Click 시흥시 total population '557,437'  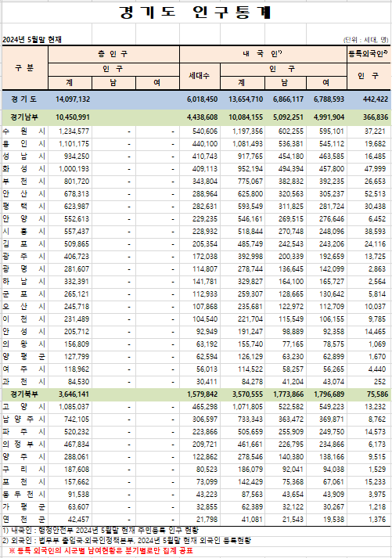pyautogui.click(x=77, y=232)
